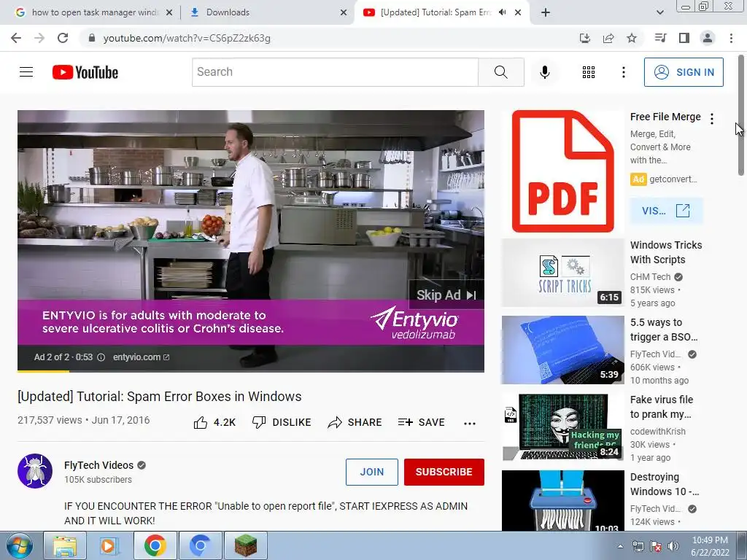This screenshot has height=560, width=747.
Task: Open Windows Tricks With Scripts thumbnail
Action: 562,273
